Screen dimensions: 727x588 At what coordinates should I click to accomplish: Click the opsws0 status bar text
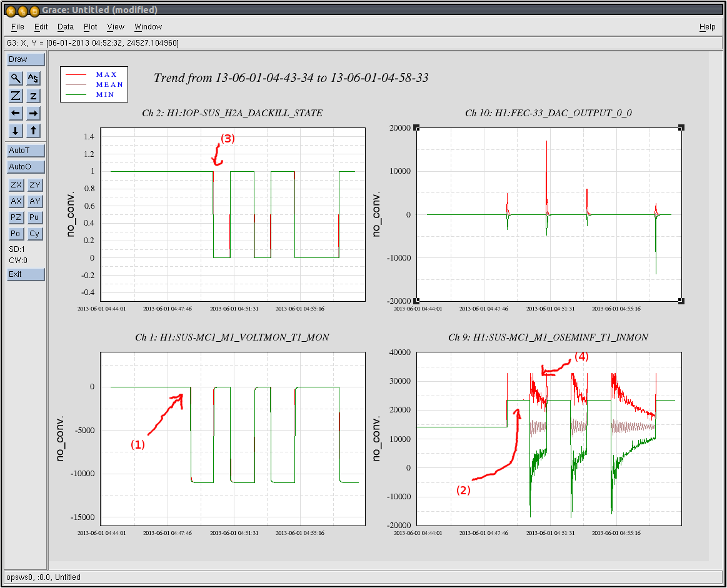tap(44, 577)
